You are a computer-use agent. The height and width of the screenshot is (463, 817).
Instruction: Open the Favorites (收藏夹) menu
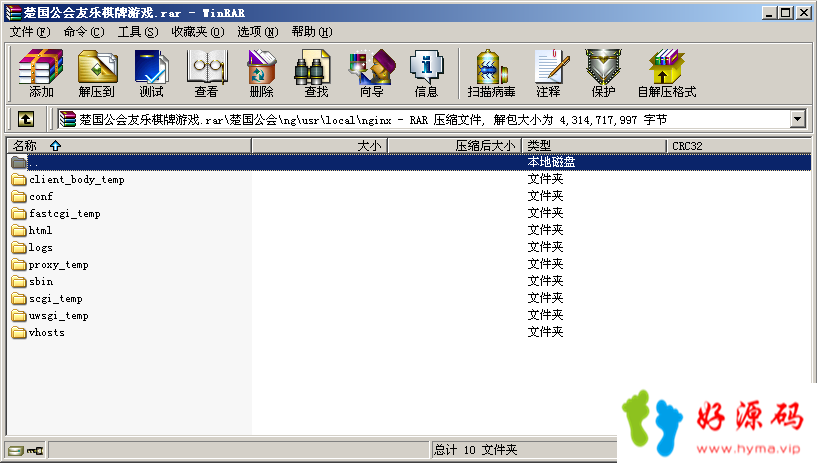197,32
